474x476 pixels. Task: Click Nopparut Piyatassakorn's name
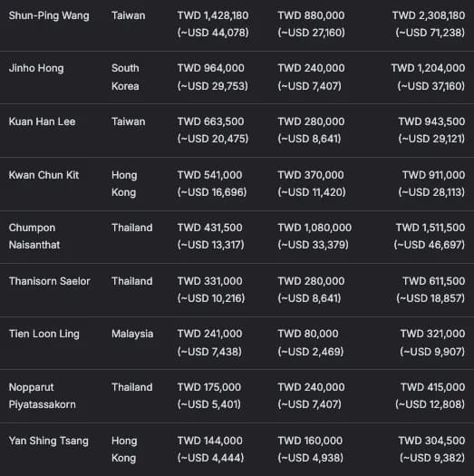click(x=43, y=396)
